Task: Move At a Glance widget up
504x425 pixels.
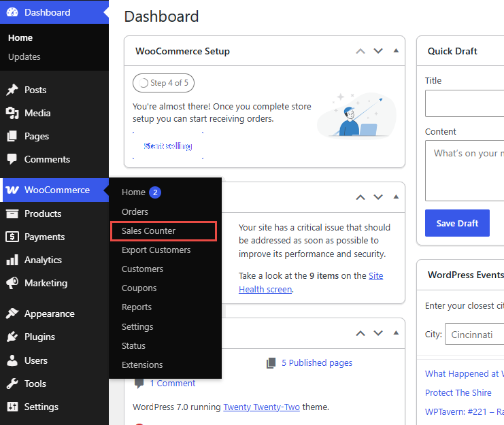Action: (x=360, y=333)
